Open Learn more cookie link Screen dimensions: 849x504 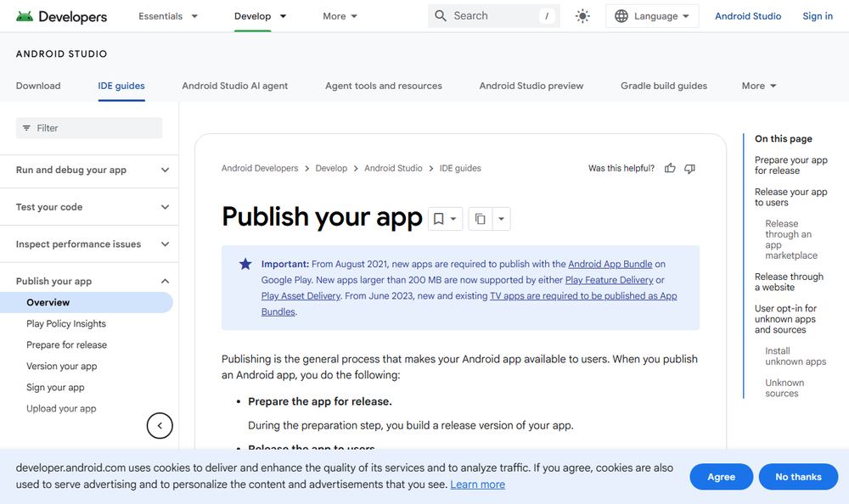click(477, 484)
